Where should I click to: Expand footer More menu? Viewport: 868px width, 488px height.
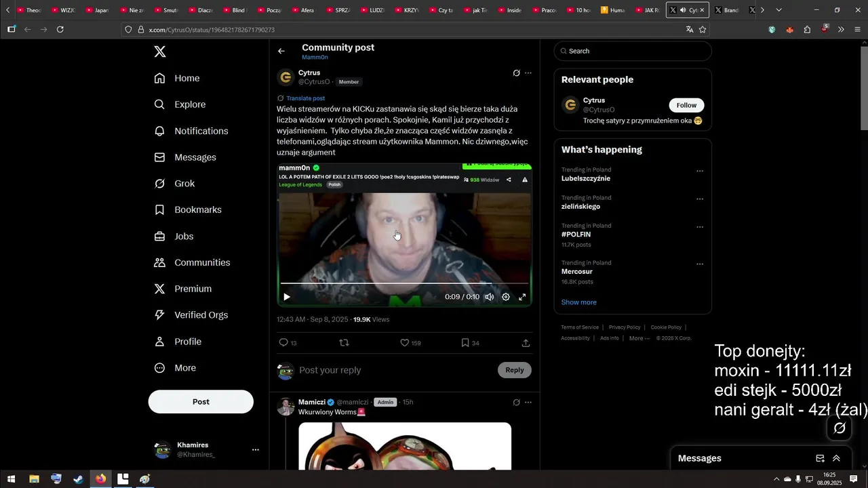click(x=639, y=338)
